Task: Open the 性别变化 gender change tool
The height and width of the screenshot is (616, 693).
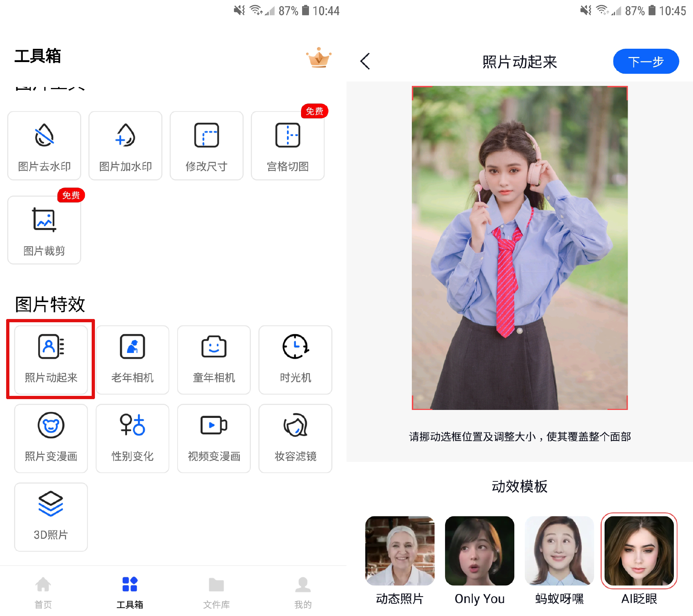Action: tap(132, 438)
